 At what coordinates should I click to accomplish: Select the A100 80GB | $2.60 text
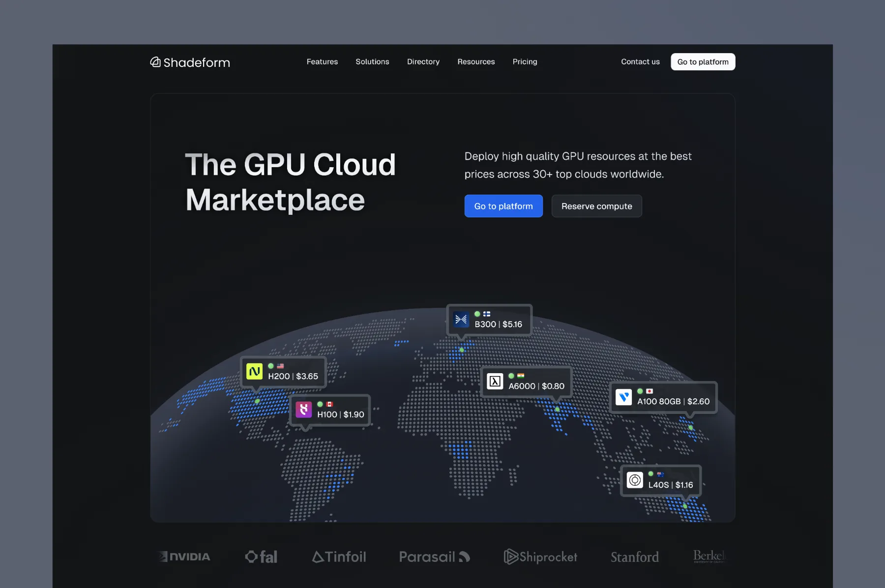pyautogui.click(x=673, y=402)
